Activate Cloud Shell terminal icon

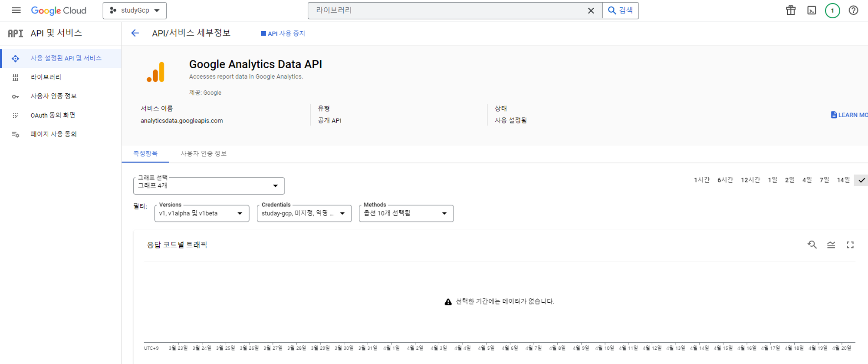pyautogui.click(x=812, y=10)
